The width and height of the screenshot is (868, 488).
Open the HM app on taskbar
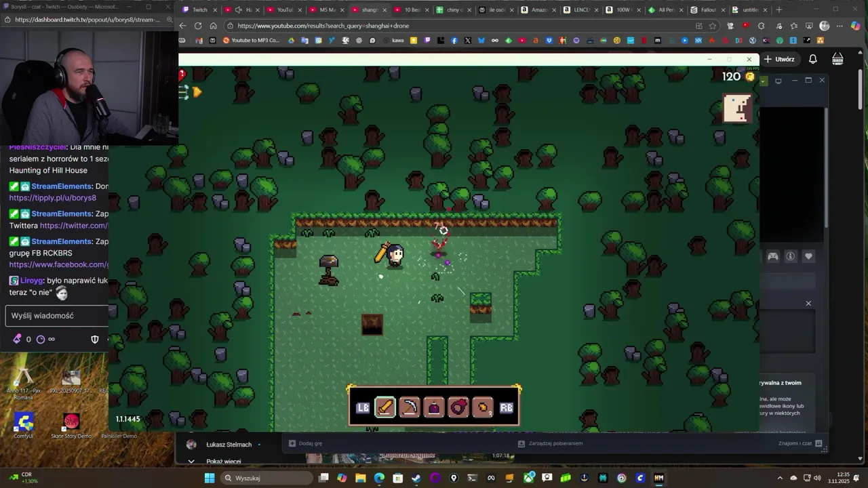[658, 478]
